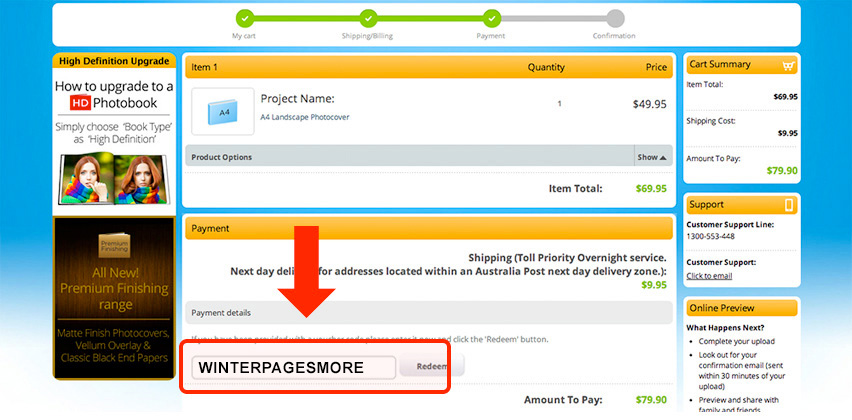Click the Cart Summary shopping cart icon
The image size is (852, 420).
click(x=789, y=65)
